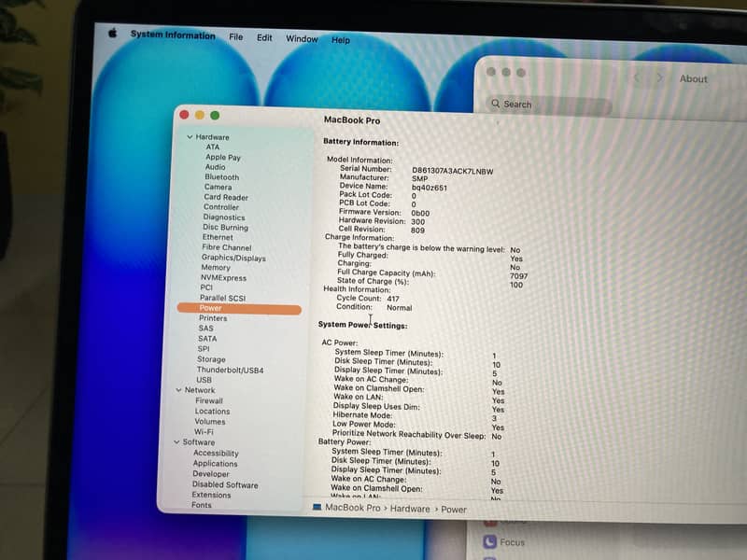The width and height of the screenshot is (747, 560).
Task: Select Thunderbolt/USB4 in the sidebar
Action: pos(230,370)
